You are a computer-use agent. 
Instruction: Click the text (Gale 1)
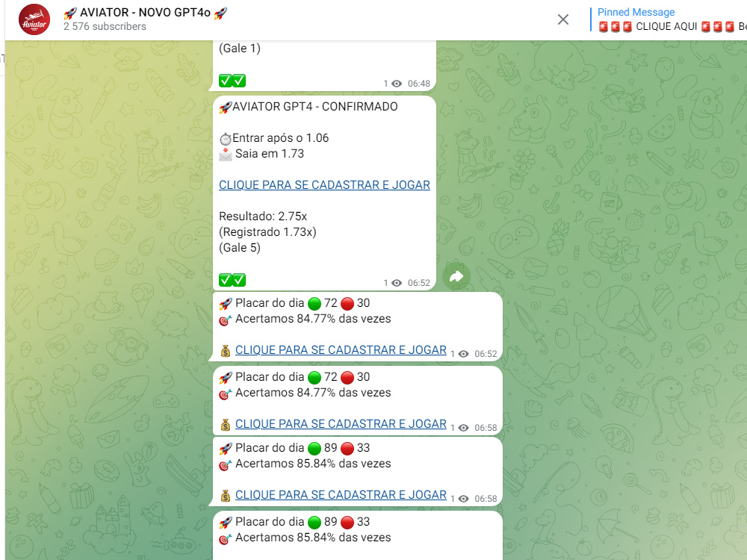click(x=240, y=48)
